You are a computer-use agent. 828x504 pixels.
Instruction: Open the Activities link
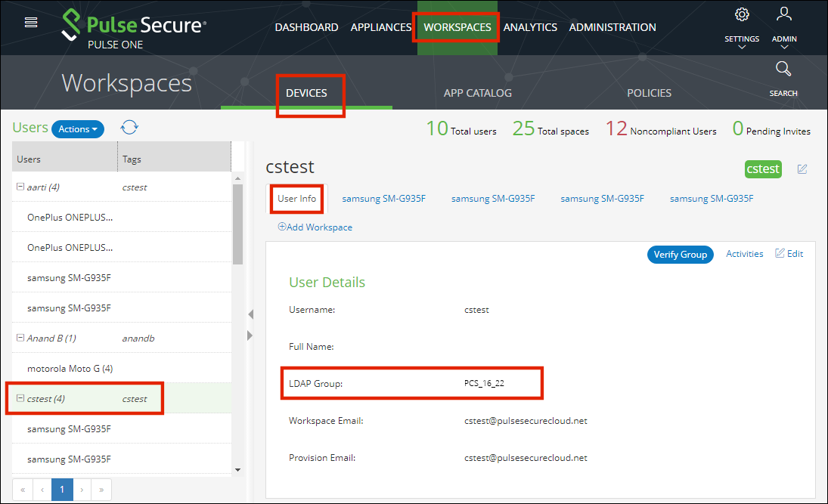point(745,254)
